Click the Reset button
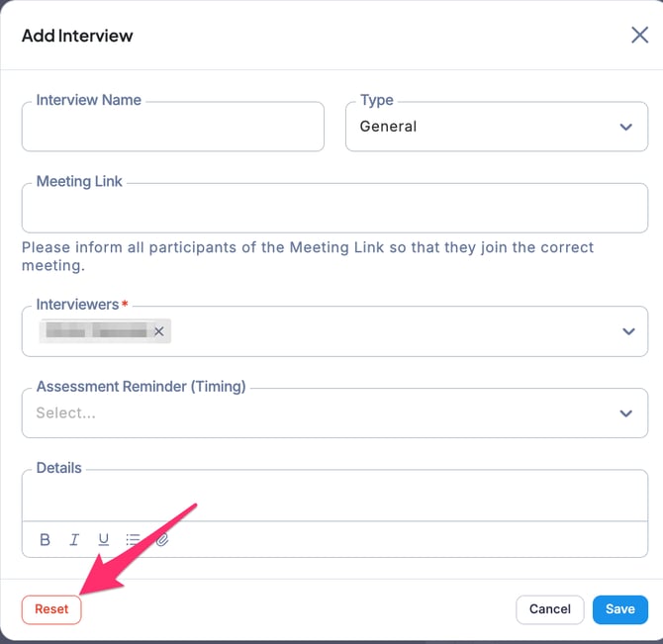This screenshot has height=644, width=663. (x=51, y=609)
